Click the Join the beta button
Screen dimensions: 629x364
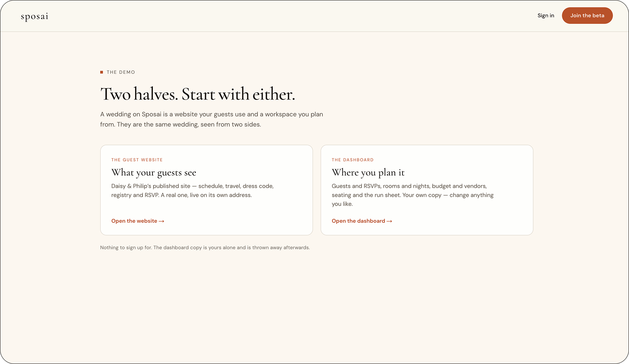tap(587, 16)
